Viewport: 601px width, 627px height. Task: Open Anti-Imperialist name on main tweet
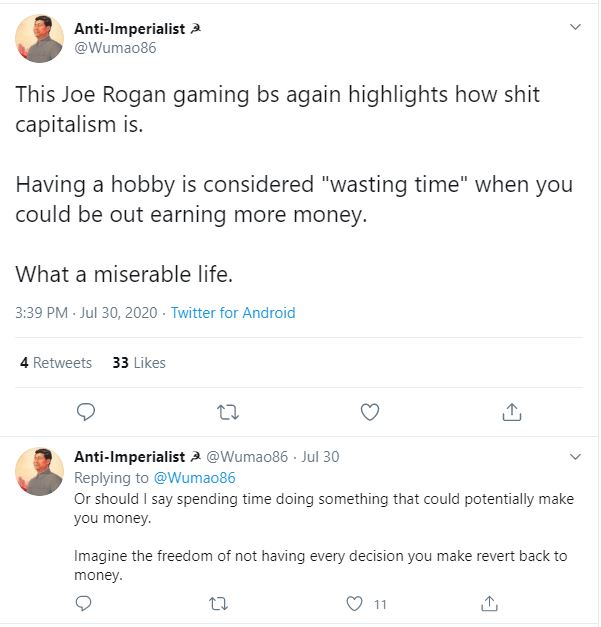[x=130, y=29]
